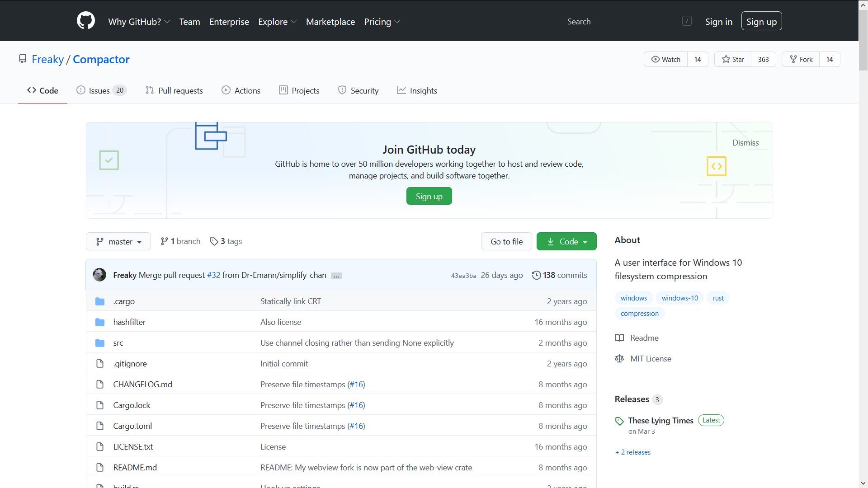Click the Search input field

[624, 22]
